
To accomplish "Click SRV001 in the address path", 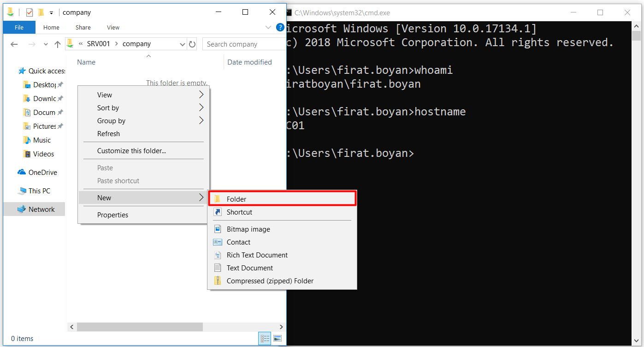I will [98, 44].
